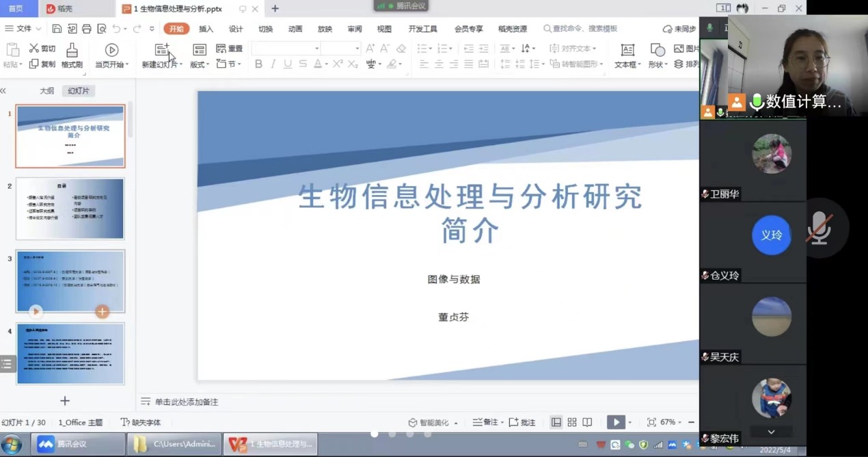Play slideshow from the status bar

(x=616, y=422)
